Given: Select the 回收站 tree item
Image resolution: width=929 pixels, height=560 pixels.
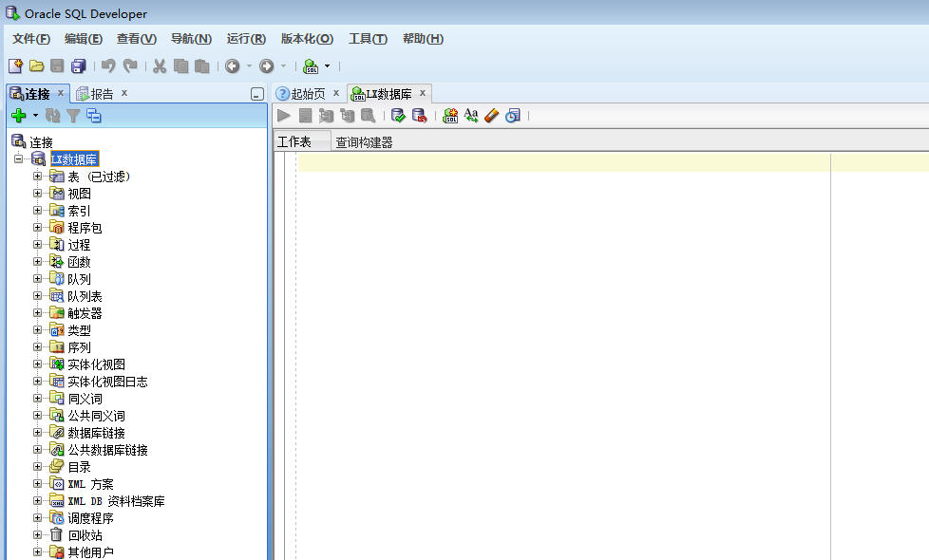Looking at the screenshot, I should (85, 535).
